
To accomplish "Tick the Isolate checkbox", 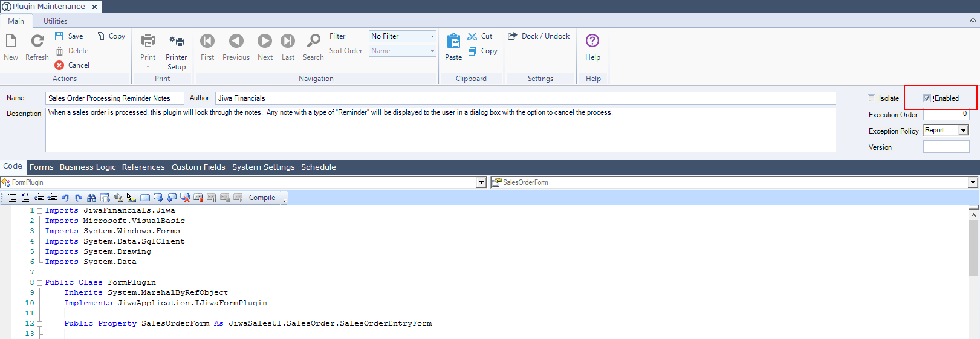I will [x=872, y=98].
